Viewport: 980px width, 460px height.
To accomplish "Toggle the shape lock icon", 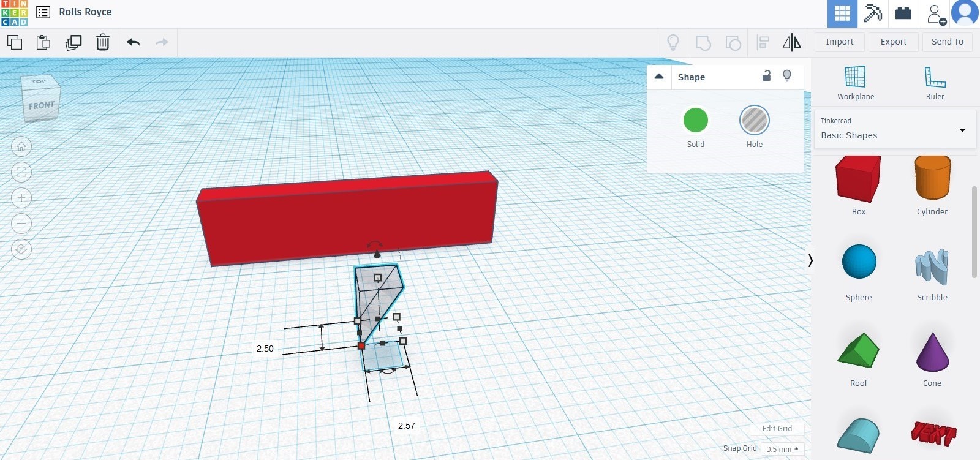I will coord(766,76).
